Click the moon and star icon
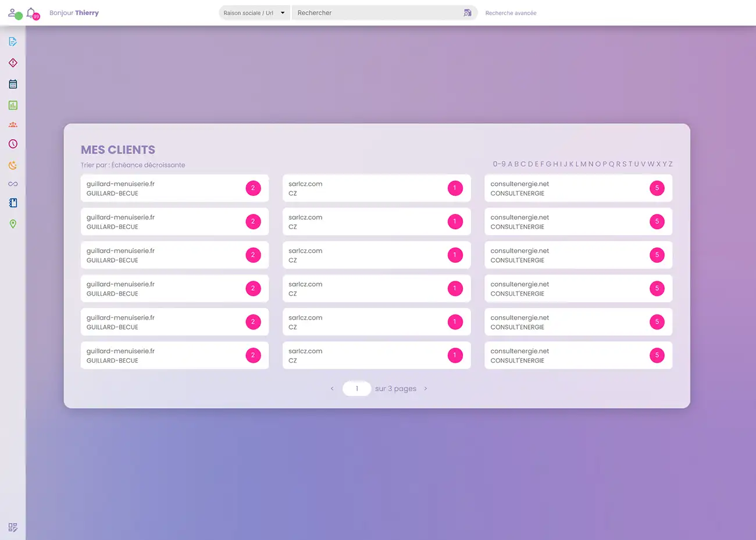756x540 pixels. point(13,165)
